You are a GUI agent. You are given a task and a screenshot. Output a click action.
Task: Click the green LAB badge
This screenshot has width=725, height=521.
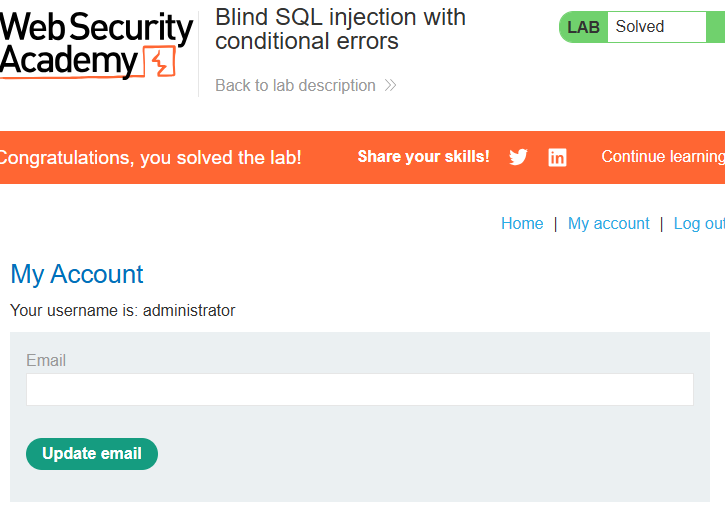[x=583, y=27]
